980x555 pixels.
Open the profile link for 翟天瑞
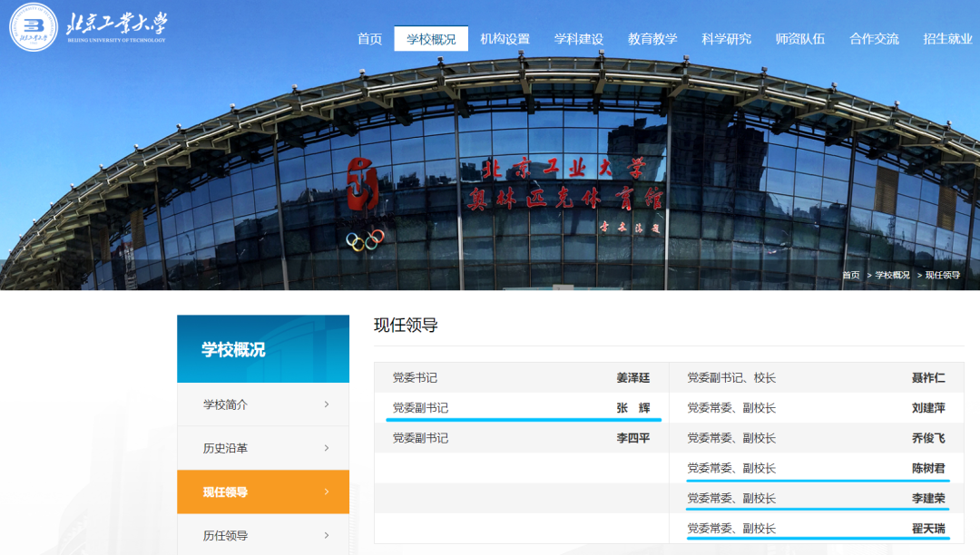point(928,528)
